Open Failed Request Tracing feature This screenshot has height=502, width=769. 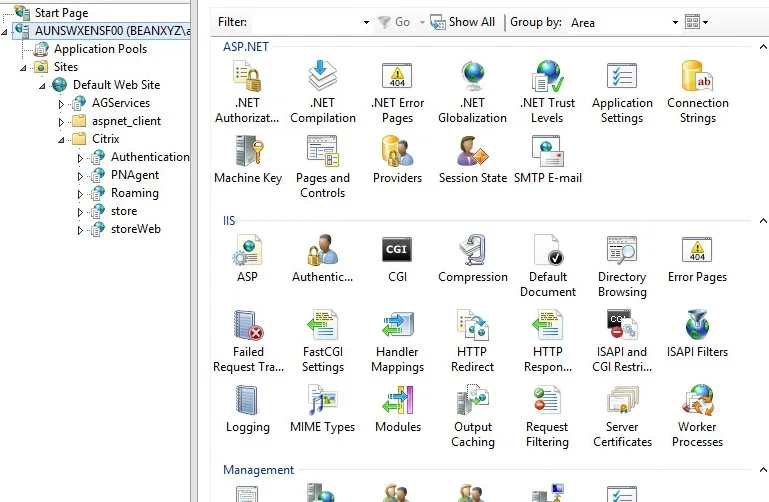click(x=248, y=341)
